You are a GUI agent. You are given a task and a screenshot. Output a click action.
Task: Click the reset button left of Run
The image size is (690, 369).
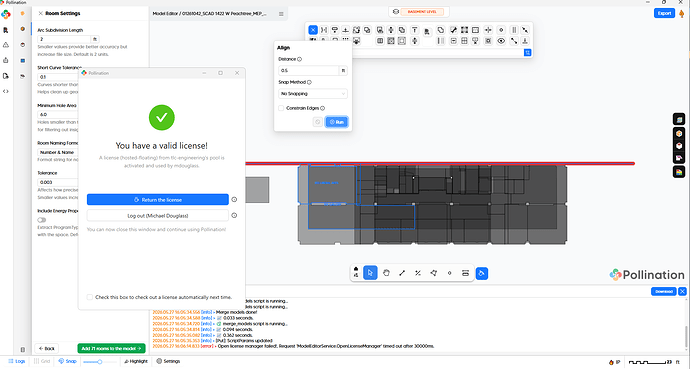(318, 122)
